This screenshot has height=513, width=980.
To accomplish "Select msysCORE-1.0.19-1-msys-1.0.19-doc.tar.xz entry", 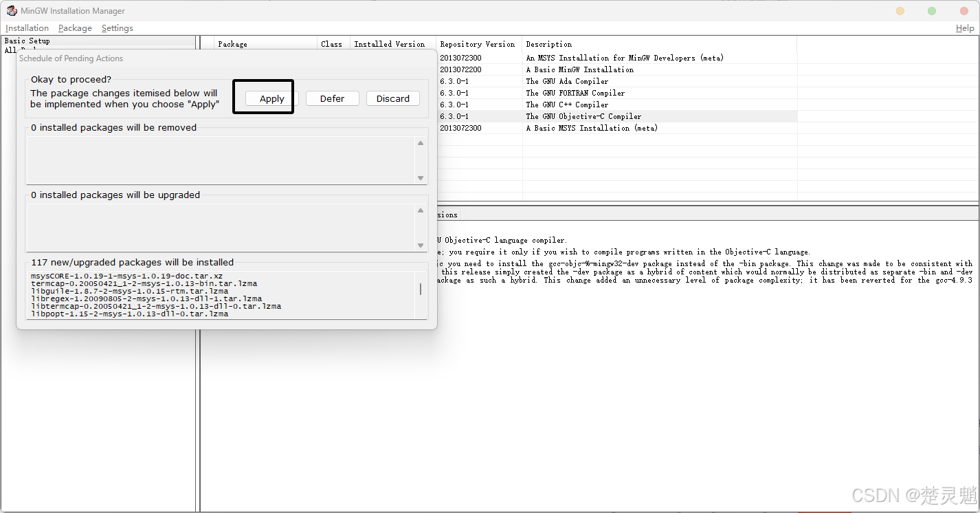I will click(126, 276).
